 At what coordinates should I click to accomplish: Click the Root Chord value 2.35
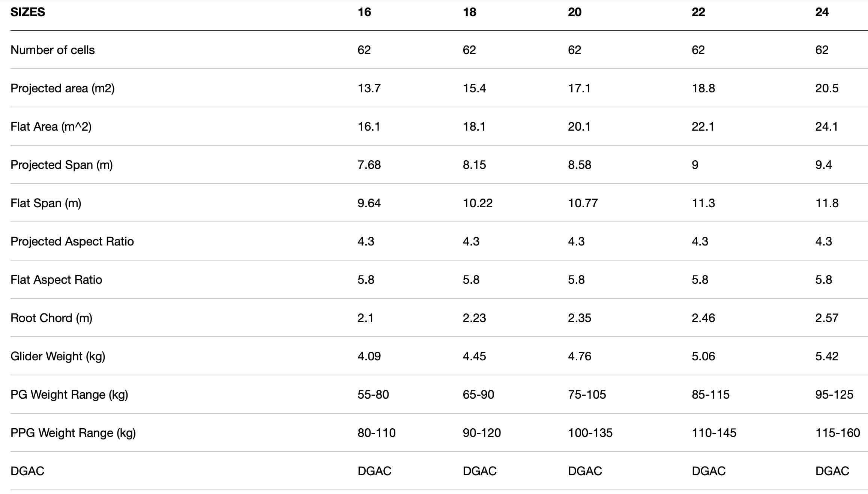tap(580, 318)
